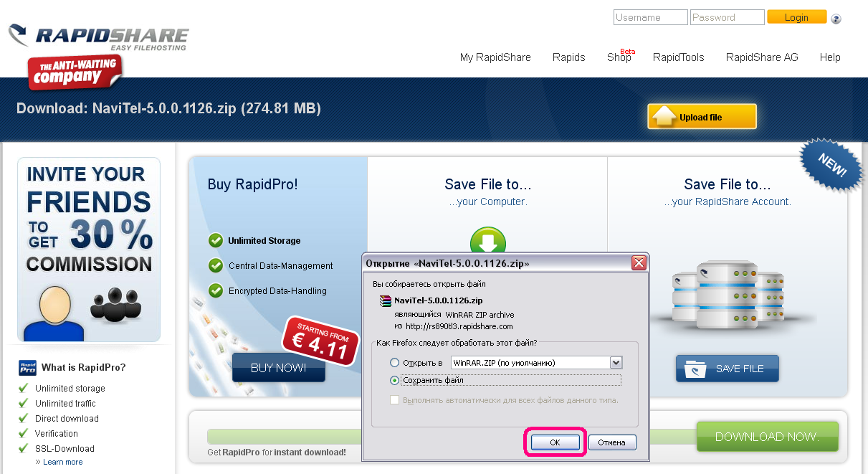Click the green checkmark beside Encrypted Data-Handling
The image size is (868, 474).
[x=215, y=290]
